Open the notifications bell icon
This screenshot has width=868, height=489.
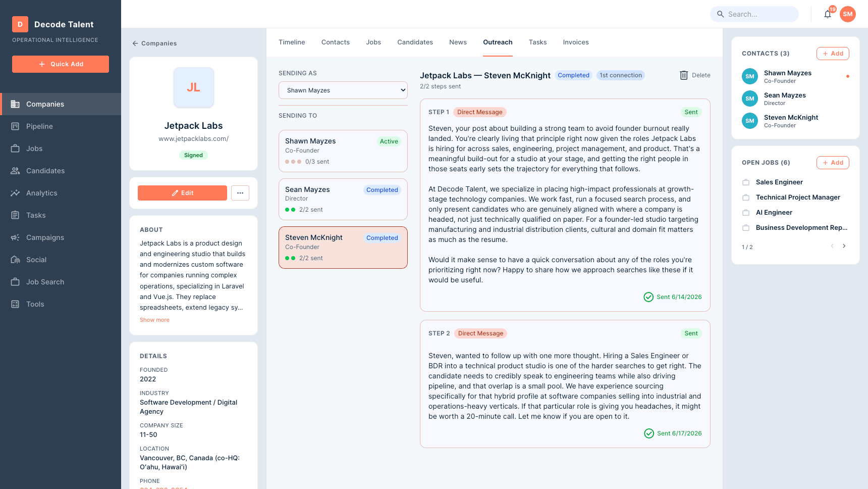click(x=827, y=14)
